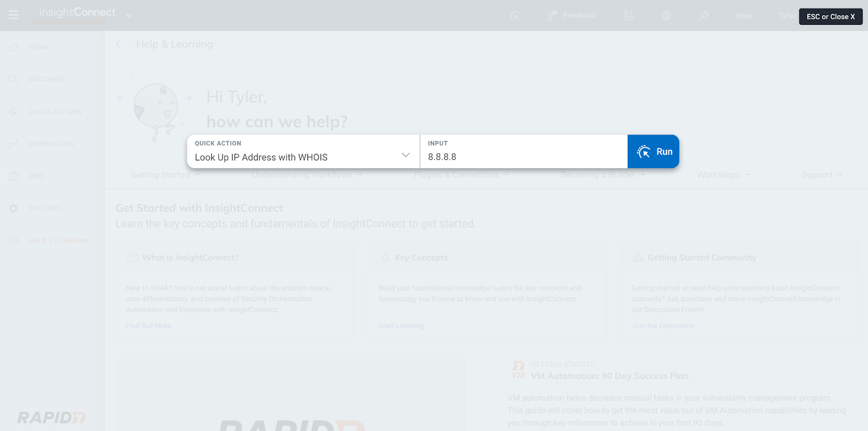Image resolution: width=868 pixels, height=431 pixels.
Task: Click the back arrow beside Help & Learning
Action: click(118, 44)
